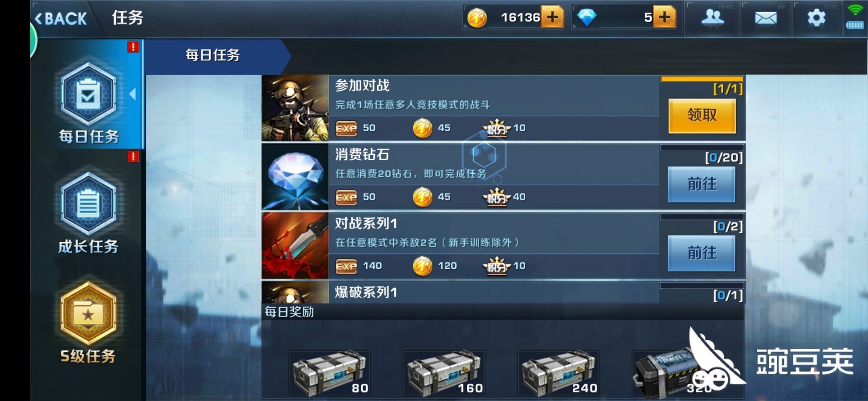Switch to the 每日任务 tab header
The width and height of the screenshot is (868, 401).
tap(212, 55)
